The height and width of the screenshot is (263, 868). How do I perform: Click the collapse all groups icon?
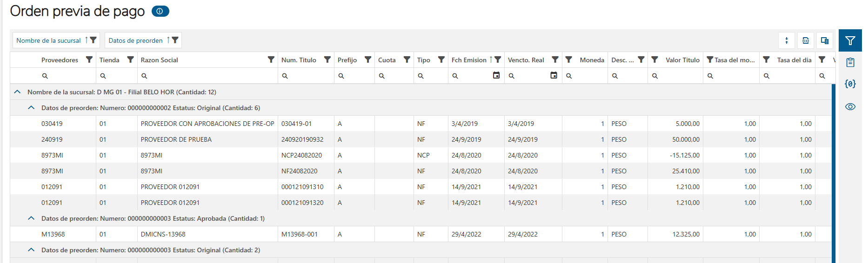click(787, 40)
